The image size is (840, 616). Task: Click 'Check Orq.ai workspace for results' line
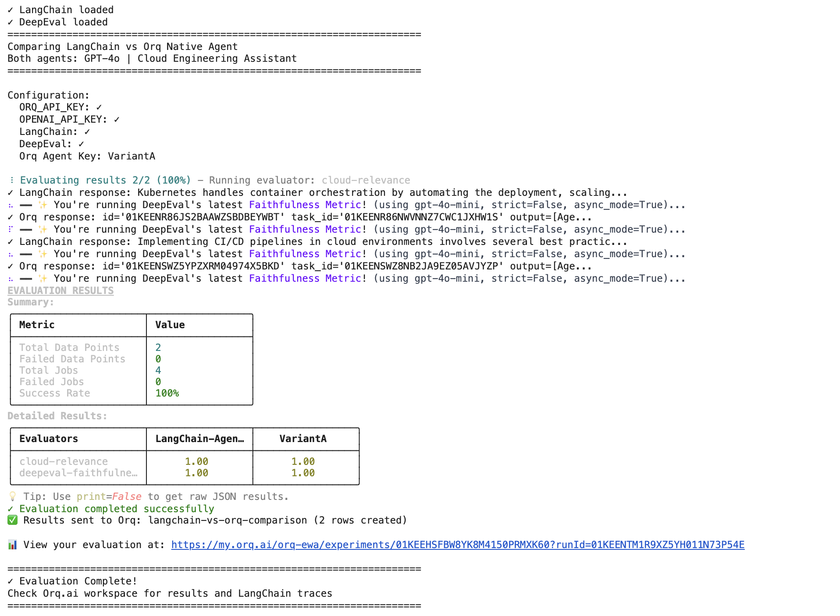point(170,593)
